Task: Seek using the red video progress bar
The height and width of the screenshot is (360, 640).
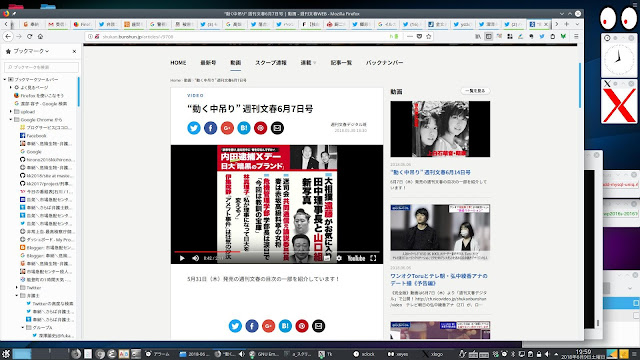Action: 277,252
